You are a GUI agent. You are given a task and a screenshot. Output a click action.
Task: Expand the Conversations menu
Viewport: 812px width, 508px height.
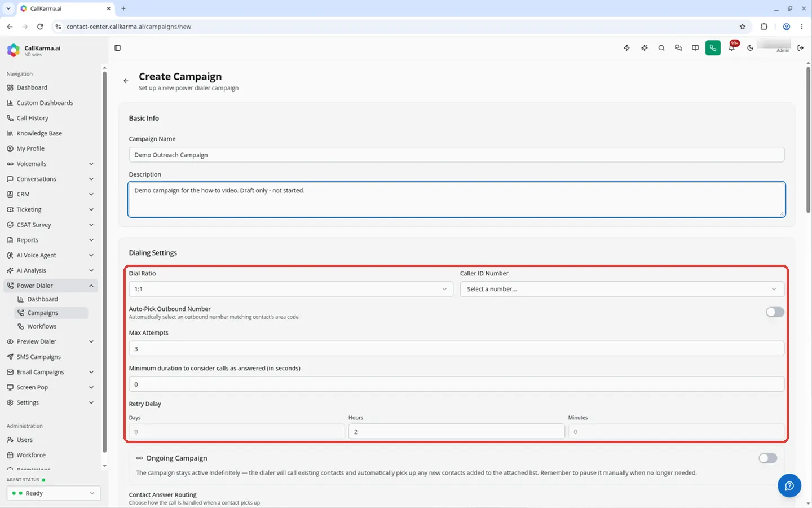click(50, 179)
